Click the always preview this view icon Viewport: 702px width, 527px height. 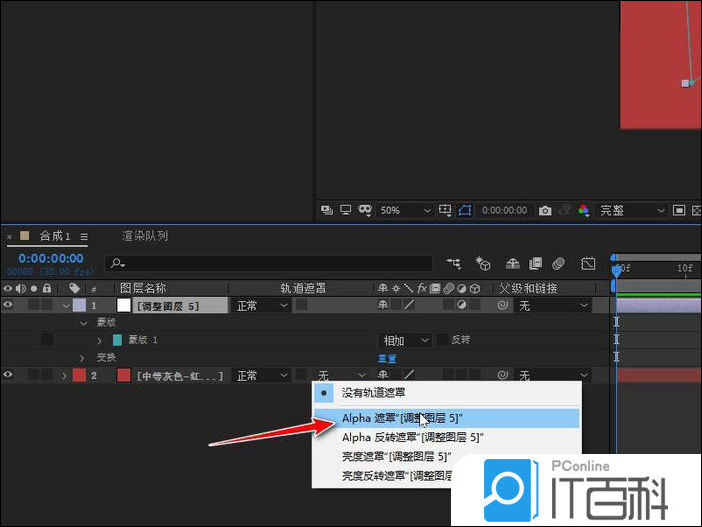tap(327, 210)
